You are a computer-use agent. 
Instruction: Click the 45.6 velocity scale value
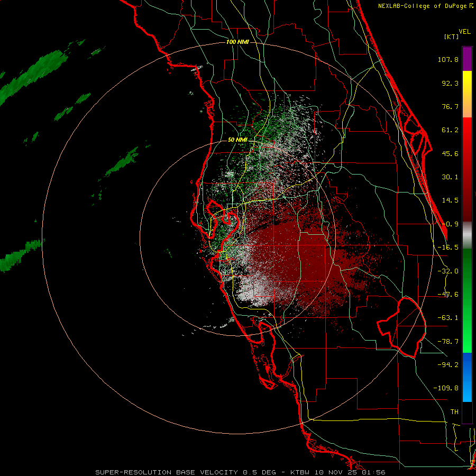pos(450,153)
